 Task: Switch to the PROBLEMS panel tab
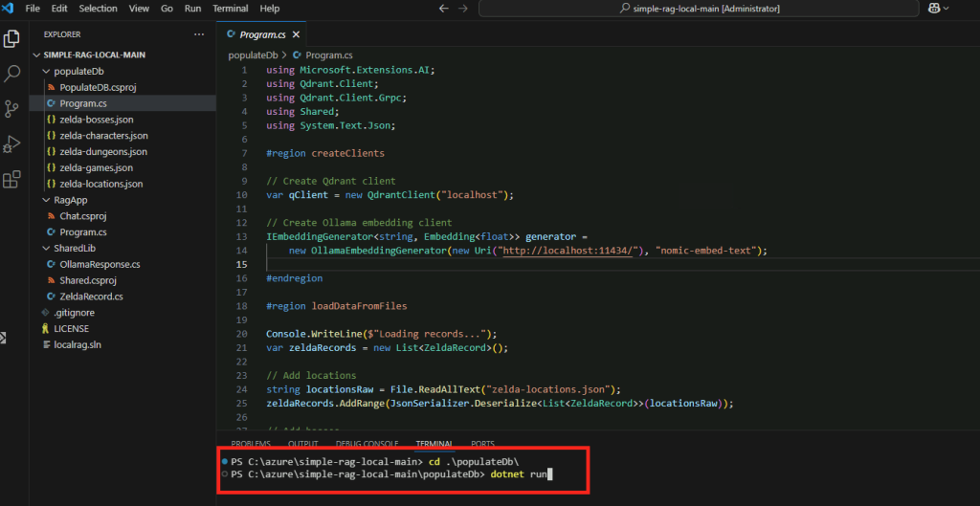251,444
